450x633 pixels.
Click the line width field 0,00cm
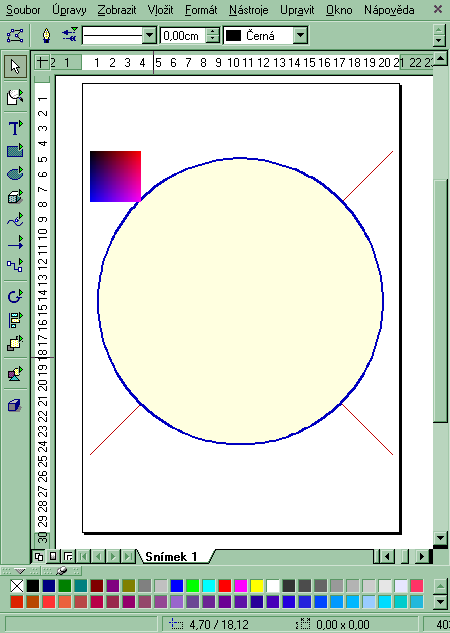point(183,36)
